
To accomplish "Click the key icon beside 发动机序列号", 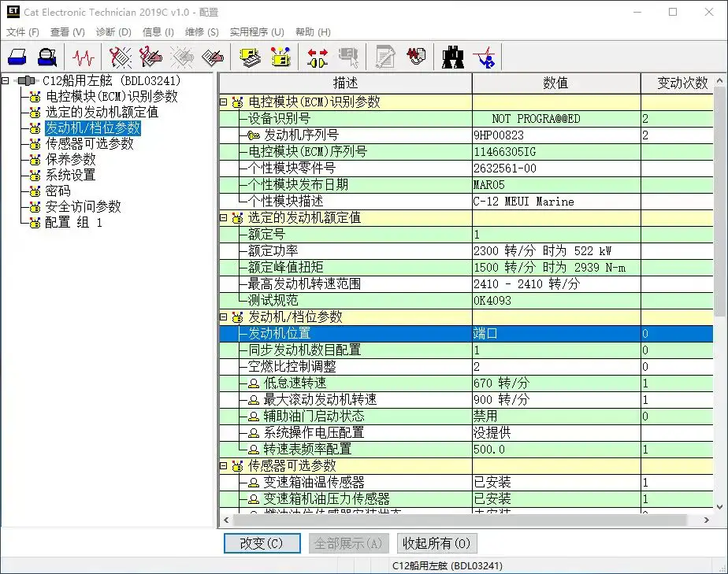I will (254, 135).
